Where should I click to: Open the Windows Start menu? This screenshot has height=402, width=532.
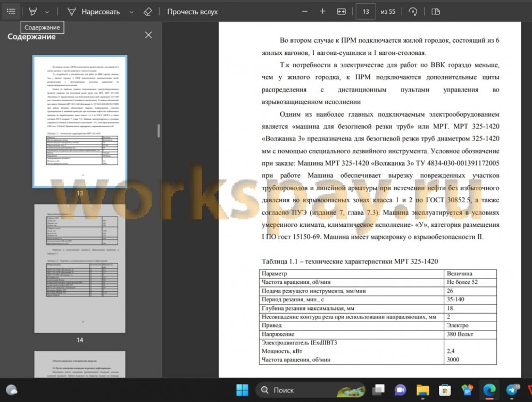[242, 390]
